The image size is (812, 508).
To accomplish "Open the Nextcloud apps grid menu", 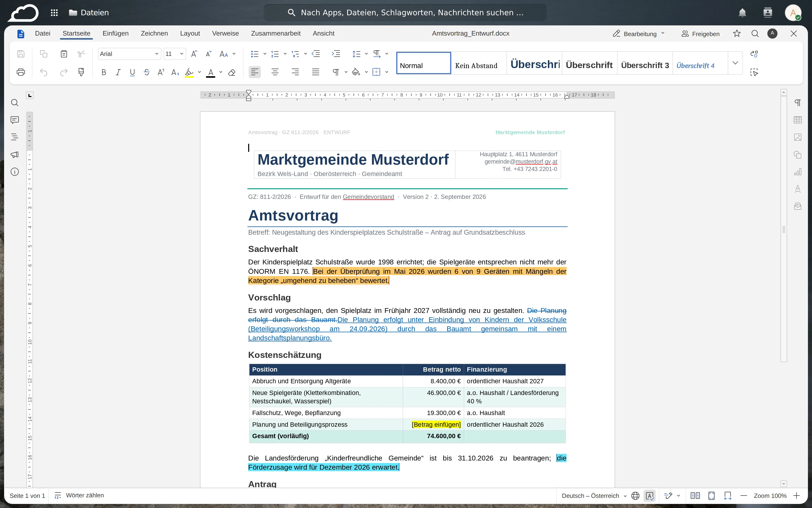I will [x=54, y=13].
